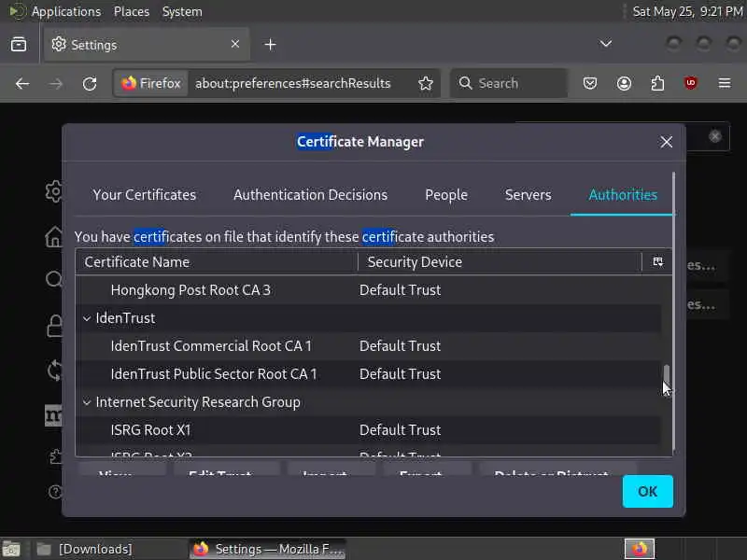Click the certificate list scrollbar thumb
Screen dimensions: 747x560
pyautogui.click(x=667, y=375)
